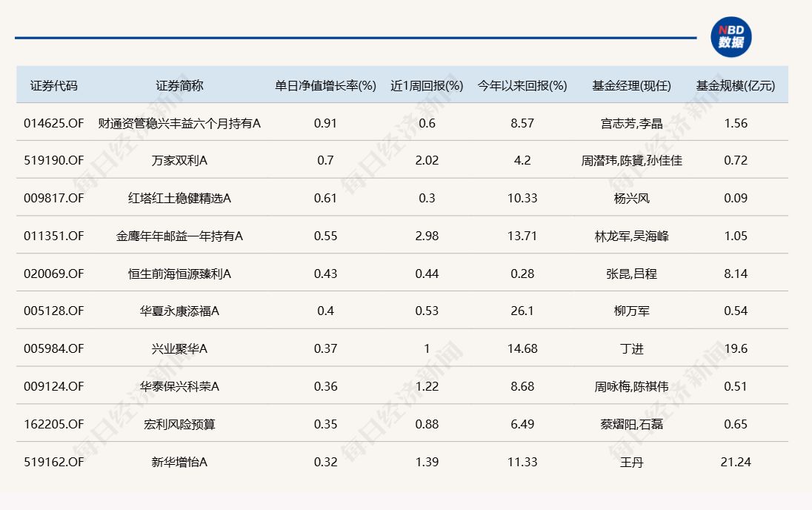812x510 pixels.
Task: Click manager cell 杨兴风
Action: [x=631, y=198]
